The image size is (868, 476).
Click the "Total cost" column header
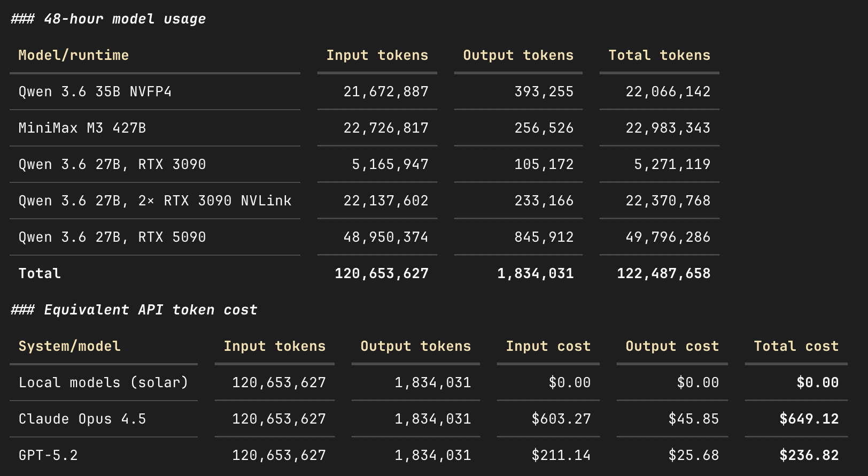pyautogui.click(x=796, y=346)
